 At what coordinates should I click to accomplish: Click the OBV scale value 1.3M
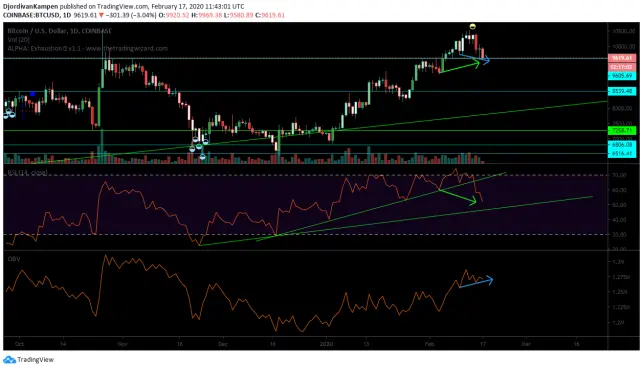(x=618, y=262)
